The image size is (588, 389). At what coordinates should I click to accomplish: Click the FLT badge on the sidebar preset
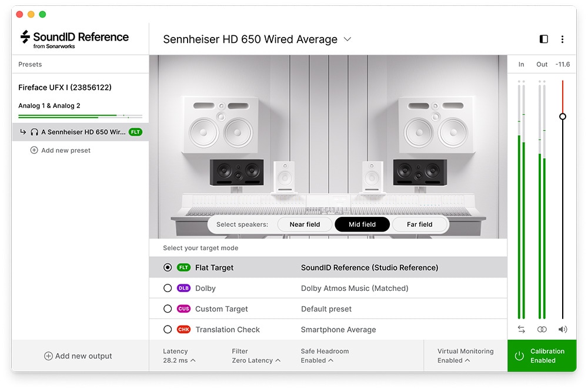click(x=135, y=132)
